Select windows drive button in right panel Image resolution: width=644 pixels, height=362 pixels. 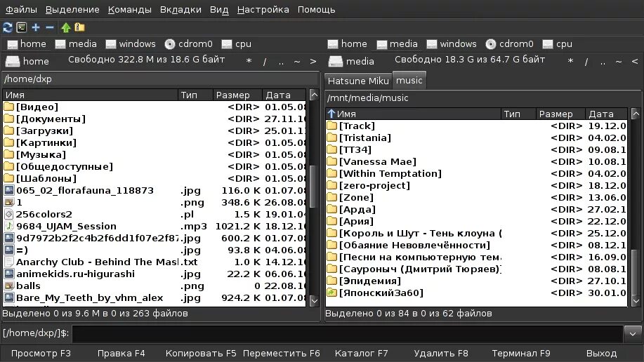(x=452, y=44)
